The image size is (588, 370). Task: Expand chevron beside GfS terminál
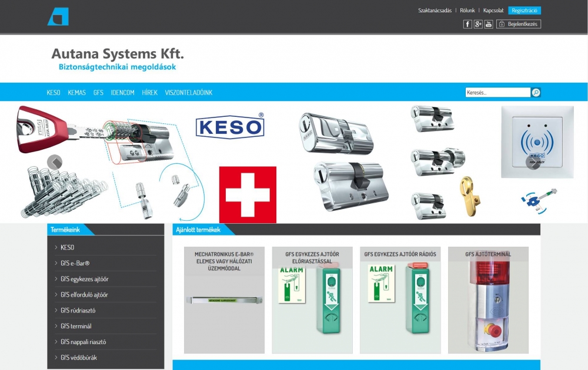(56, 326)
